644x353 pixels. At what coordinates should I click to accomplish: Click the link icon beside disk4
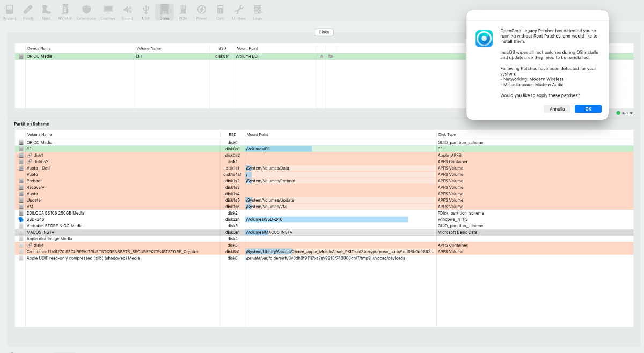click(30, 245)
